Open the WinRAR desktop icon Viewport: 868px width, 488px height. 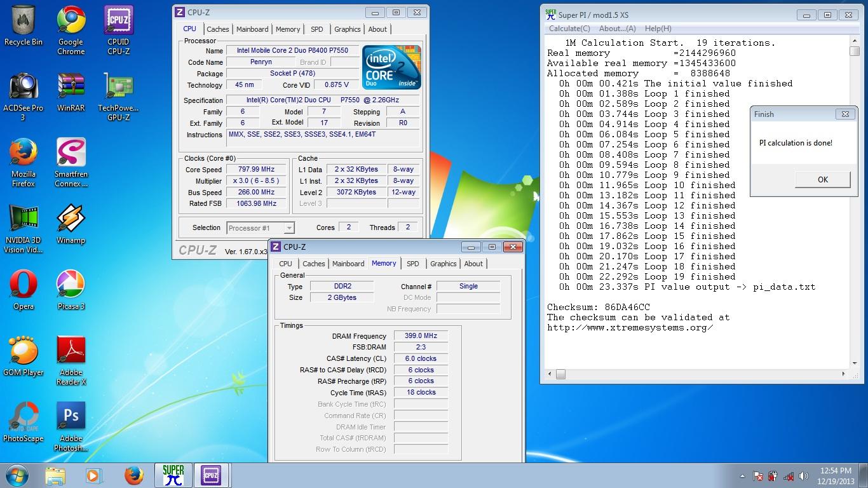[71, 92]
